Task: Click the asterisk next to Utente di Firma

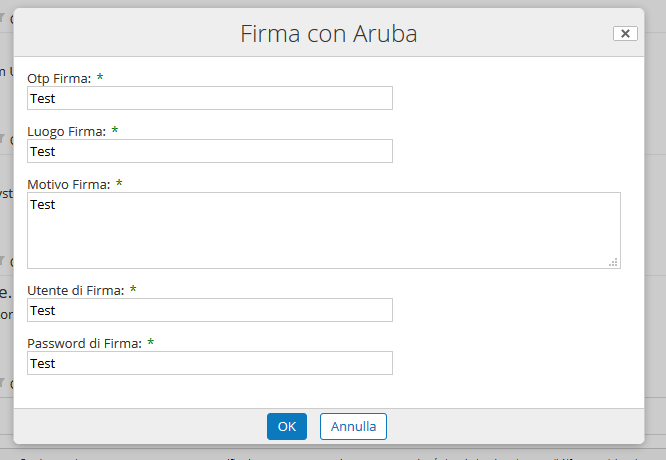Action: click(133, 289)
